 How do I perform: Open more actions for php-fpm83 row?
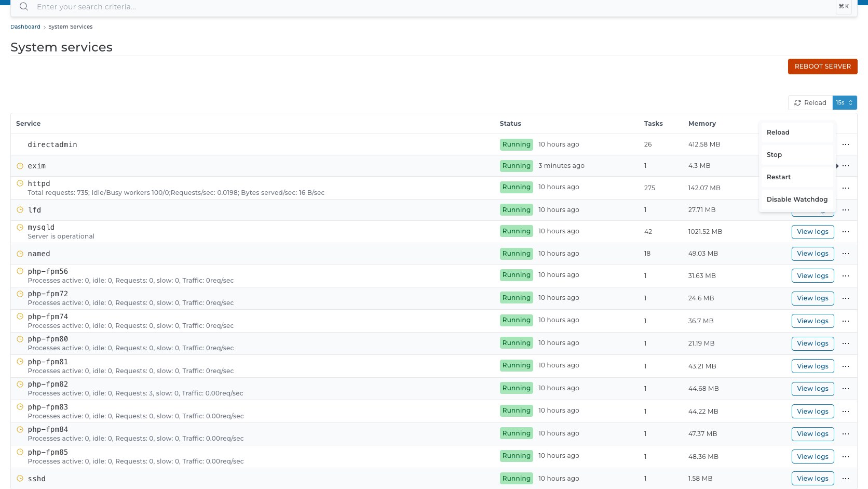(846, 412)
